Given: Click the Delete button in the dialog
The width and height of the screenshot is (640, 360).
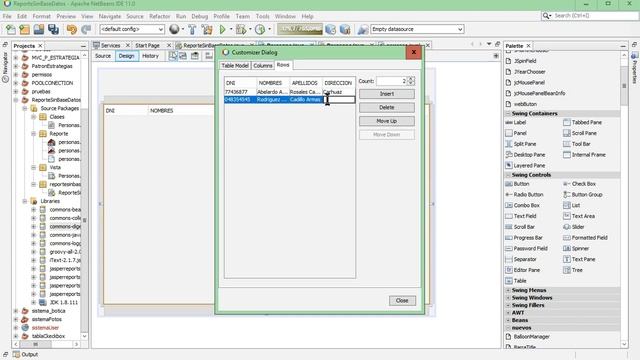Looking at the screenshot, I should [x=387, y=107].
